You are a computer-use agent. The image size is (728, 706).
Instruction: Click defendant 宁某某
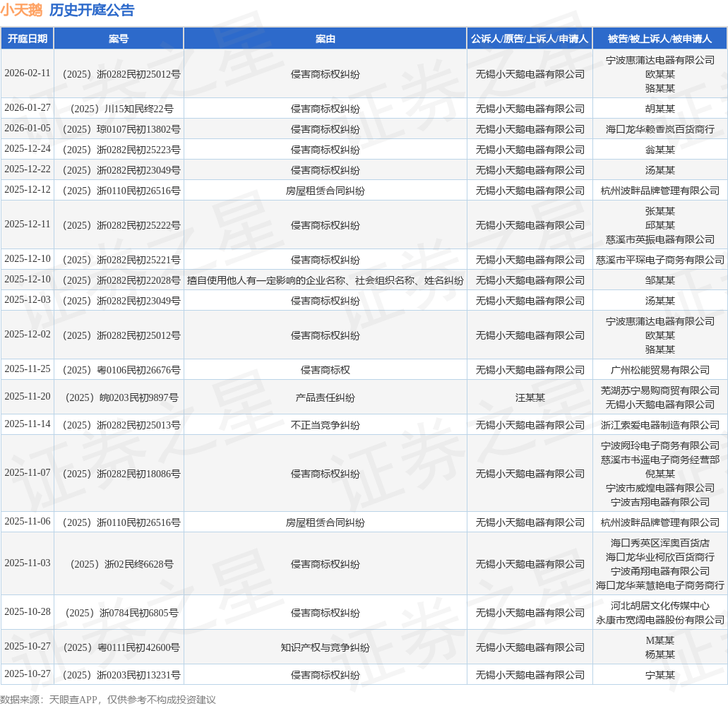660,675
